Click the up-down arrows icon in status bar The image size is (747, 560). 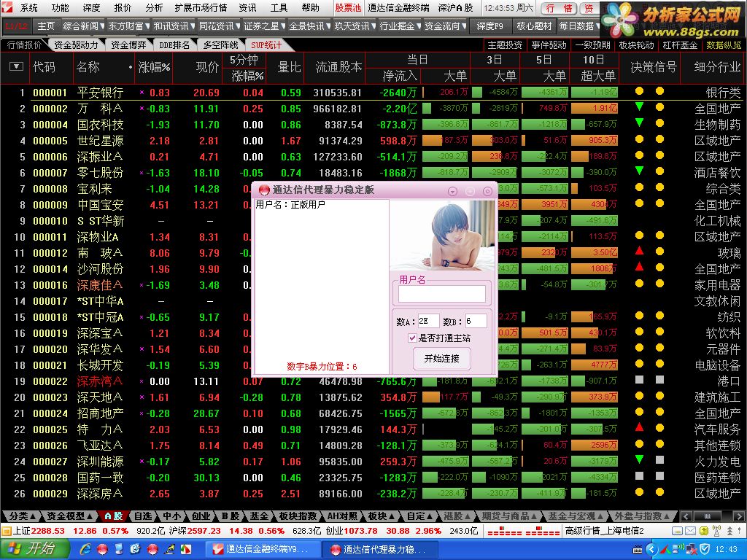[729, 531]
